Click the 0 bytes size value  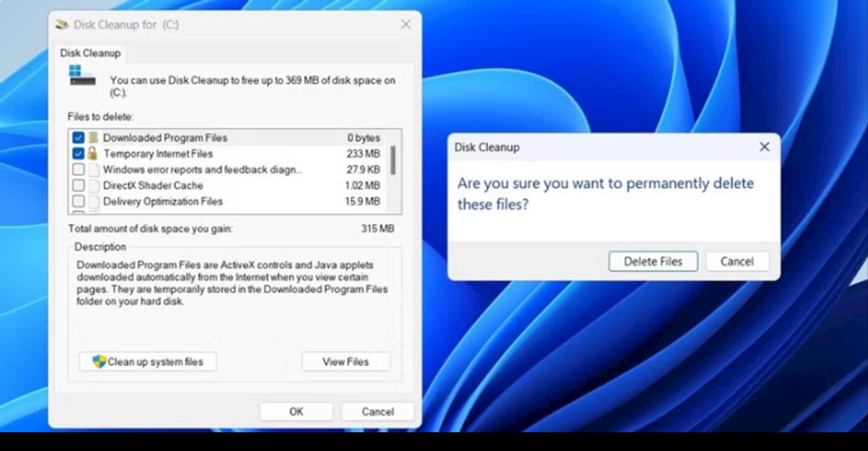(x=364, y=138)
